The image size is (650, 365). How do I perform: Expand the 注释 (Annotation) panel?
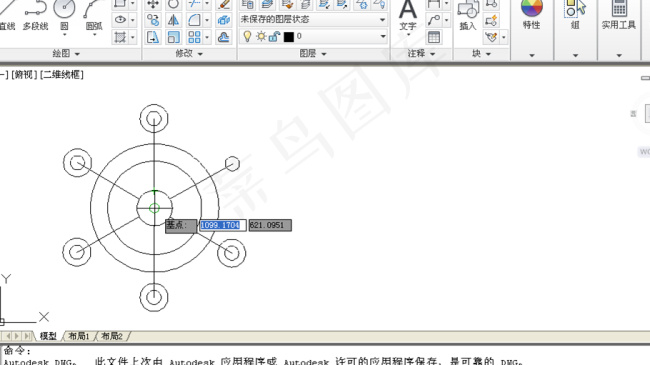click(421, 54)
